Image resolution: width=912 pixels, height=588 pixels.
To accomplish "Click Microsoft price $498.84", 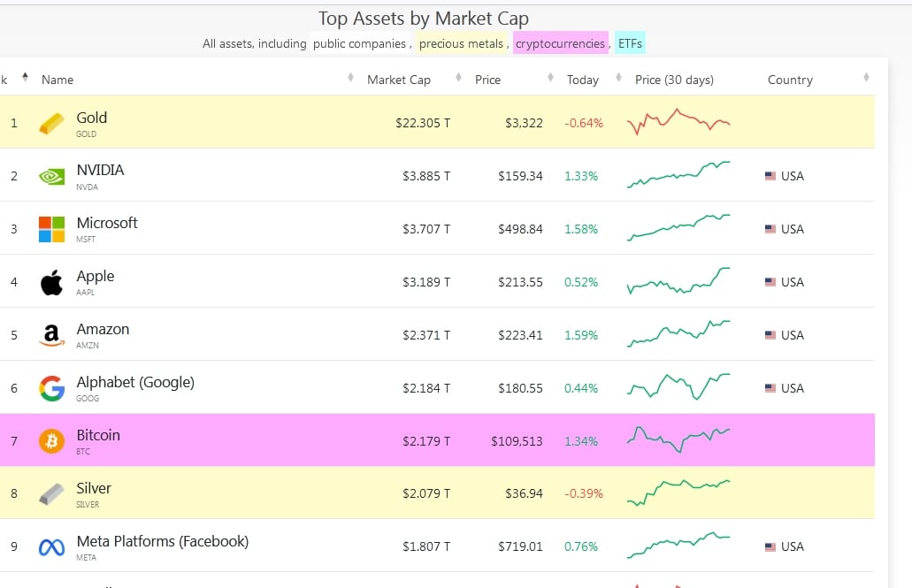I will click(520, 229).
